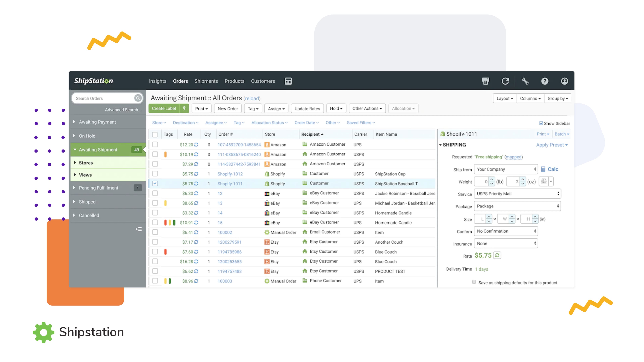
Task: Click the Calc calculator icon beside Ship from
Action: click(543, 169)
